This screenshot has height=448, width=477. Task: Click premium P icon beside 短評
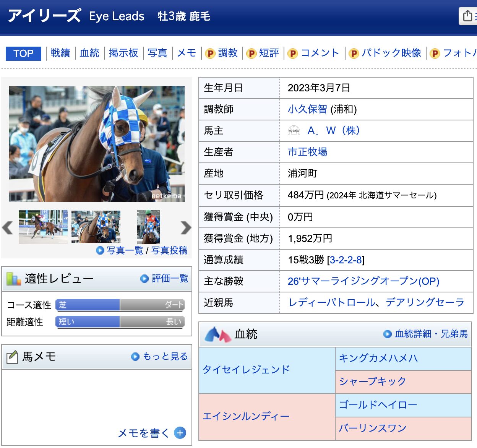point(251,54)
